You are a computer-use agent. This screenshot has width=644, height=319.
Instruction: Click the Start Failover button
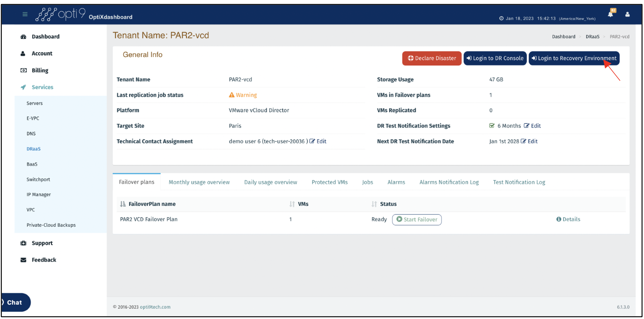pyautogui.click(x=417, y=220)
